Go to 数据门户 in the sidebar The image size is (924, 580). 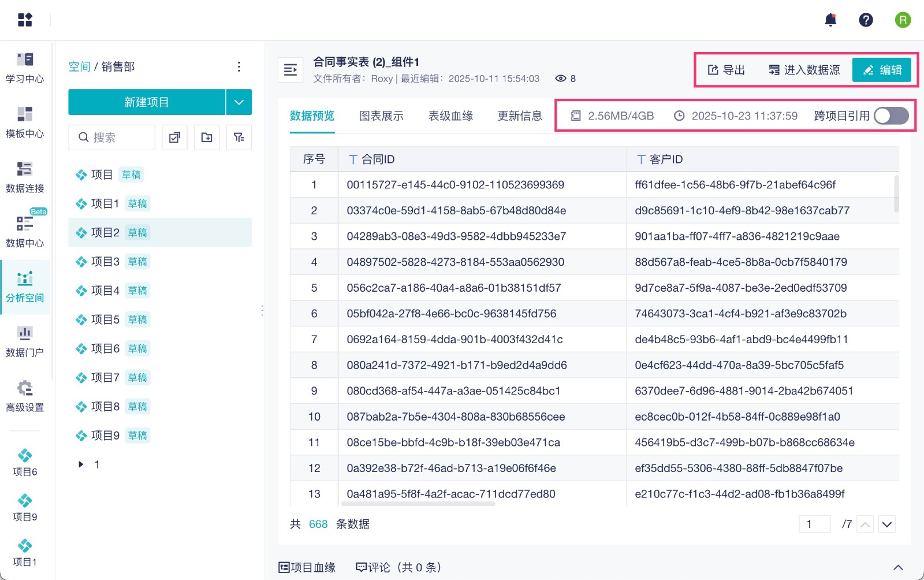(x=25, y=341)
